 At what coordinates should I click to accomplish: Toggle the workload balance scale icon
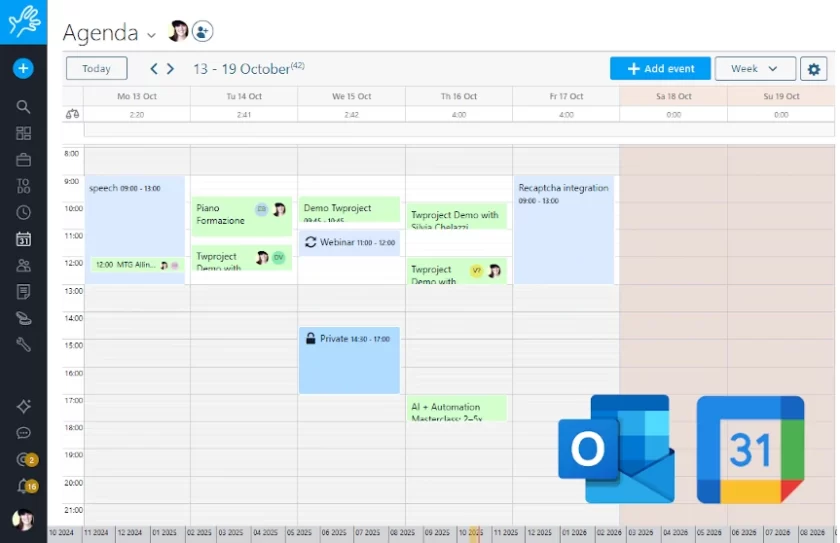72,114
